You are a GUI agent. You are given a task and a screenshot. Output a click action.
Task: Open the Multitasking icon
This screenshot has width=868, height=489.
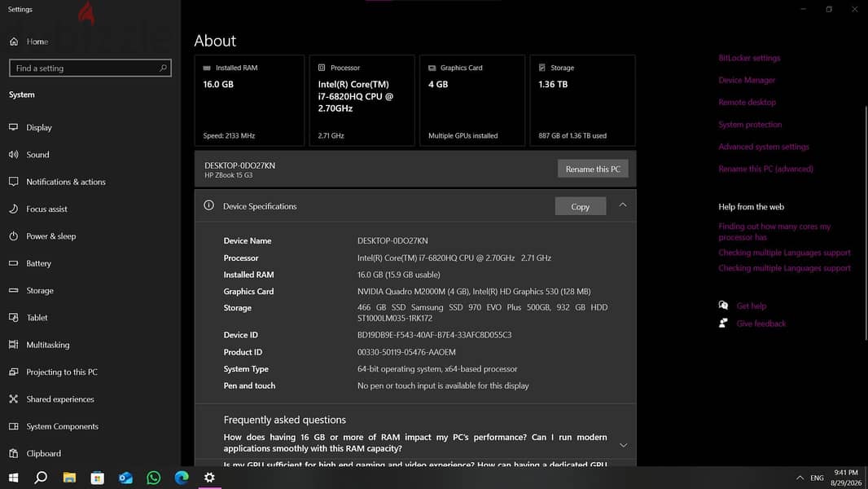[x=14, y=345]
